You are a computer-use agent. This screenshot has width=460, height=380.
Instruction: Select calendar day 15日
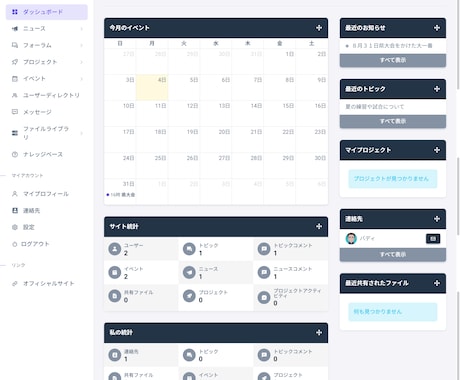tap(279, 113)
